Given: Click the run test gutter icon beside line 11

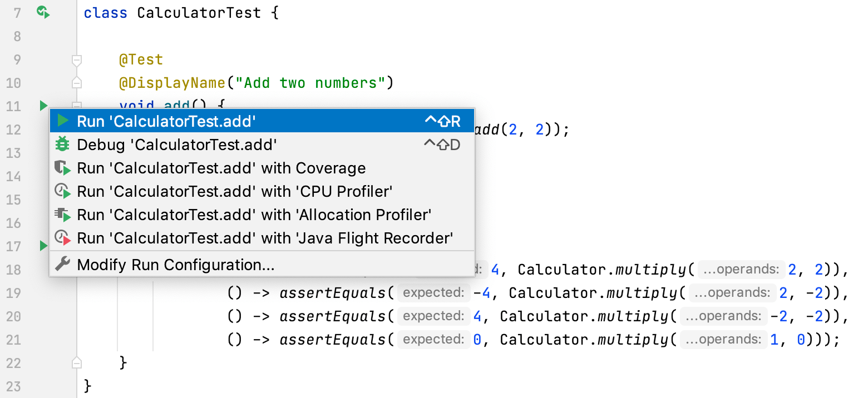Looking at the screenshot, I should pos(43,106).
